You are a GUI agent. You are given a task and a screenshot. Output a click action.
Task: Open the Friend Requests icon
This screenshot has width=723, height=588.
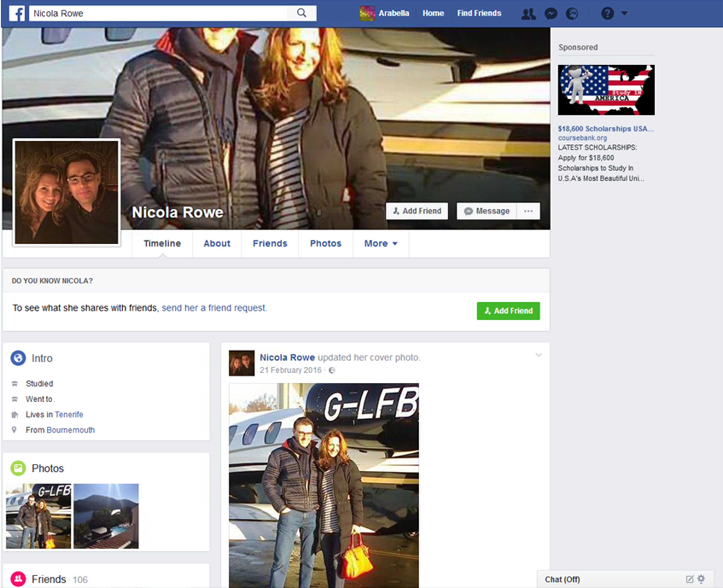pyautogui.click(x=529, y=13)
